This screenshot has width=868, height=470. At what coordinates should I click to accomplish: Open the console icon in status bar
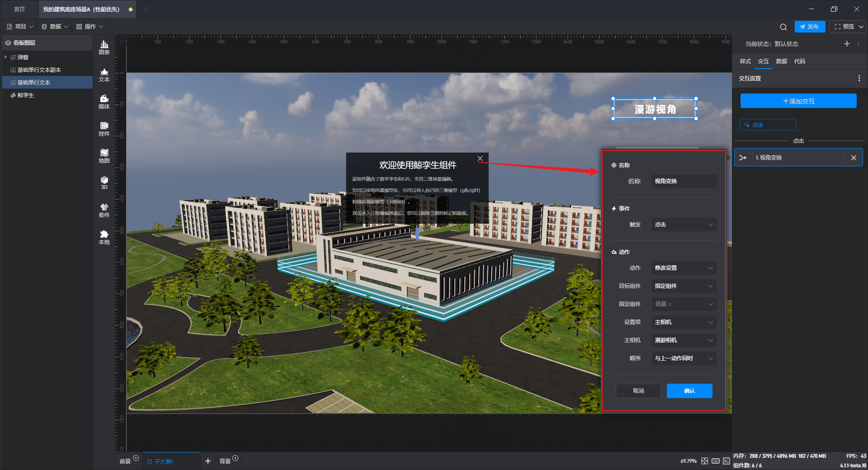tap(726, 461)
